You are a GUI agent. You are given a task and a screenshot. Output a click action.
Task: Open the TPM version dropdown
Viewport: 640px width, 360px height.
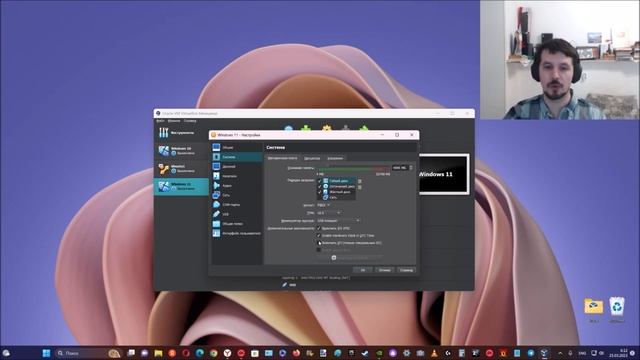[329, 213]
